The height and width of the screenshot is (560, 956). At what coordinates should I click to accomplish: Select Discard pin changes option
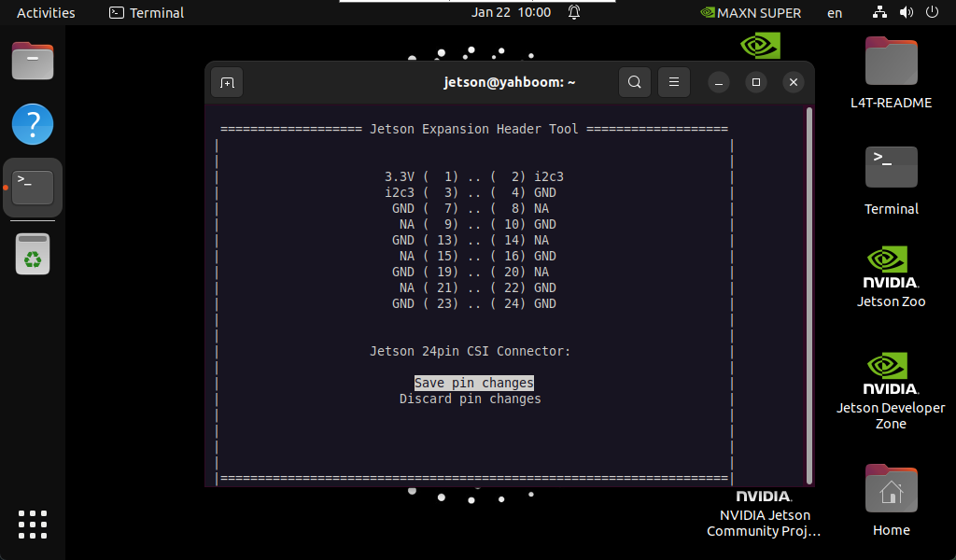(470, 399)
